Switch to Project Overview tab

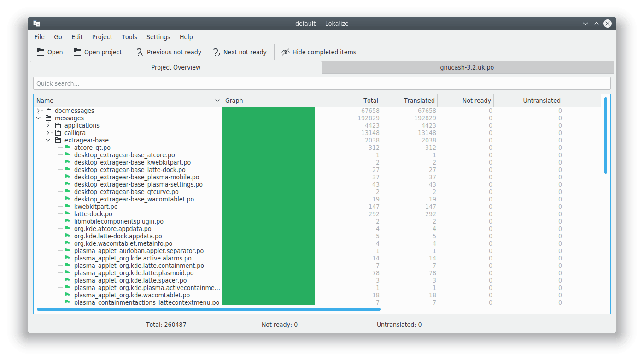point(176,67)
